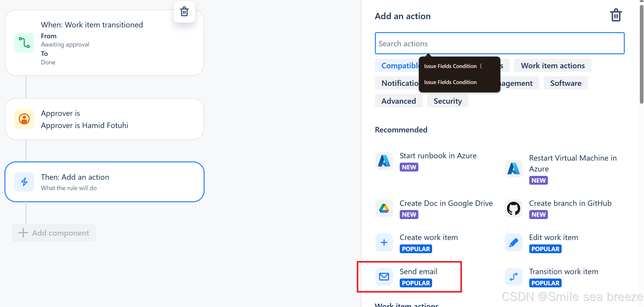Select the Send email action icon

pyautogui.click(x=384, y=276)
